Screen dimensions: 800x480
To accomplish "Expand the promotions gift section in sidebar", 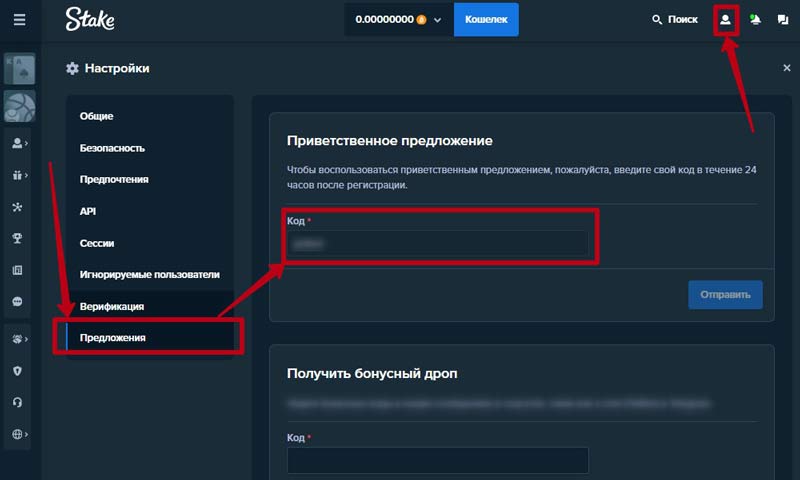I will (19, 175).
